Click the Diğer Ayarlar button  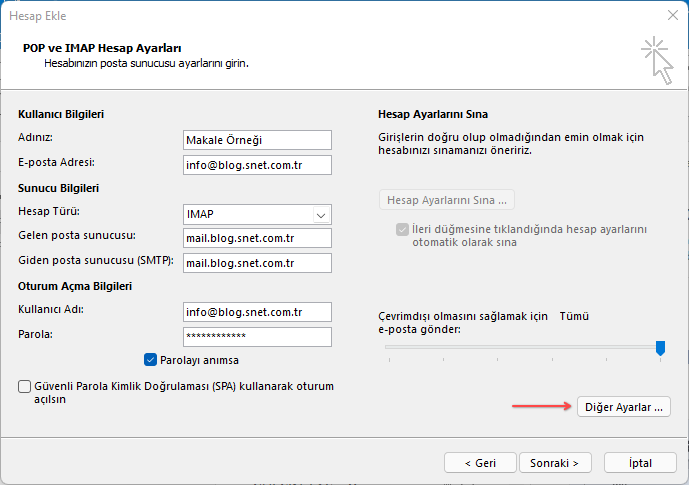623,407
